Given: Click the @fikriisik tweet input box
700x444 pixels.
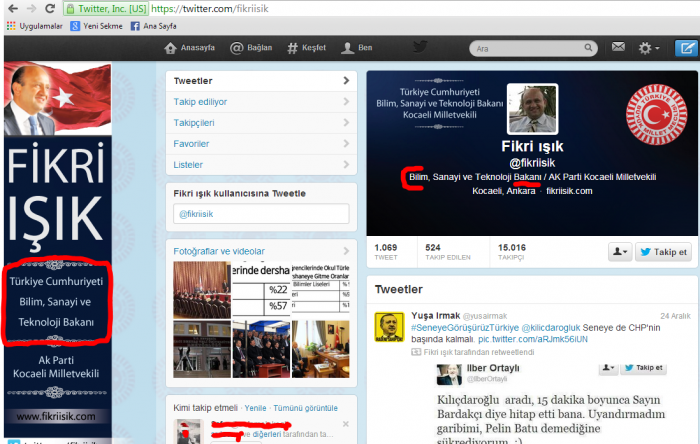Looking at the screenshot, I should (x=260, y=213).
